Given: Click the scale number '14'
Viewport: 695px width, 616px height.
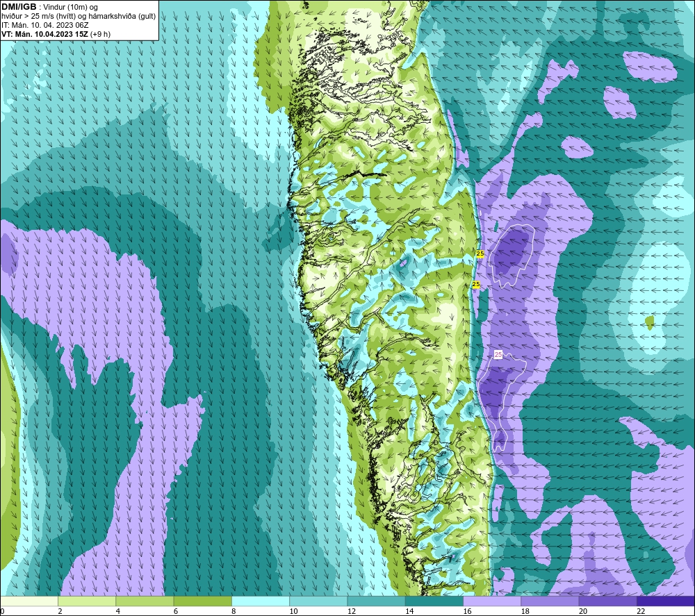Looking at the screenshot, I should [409, 611].
